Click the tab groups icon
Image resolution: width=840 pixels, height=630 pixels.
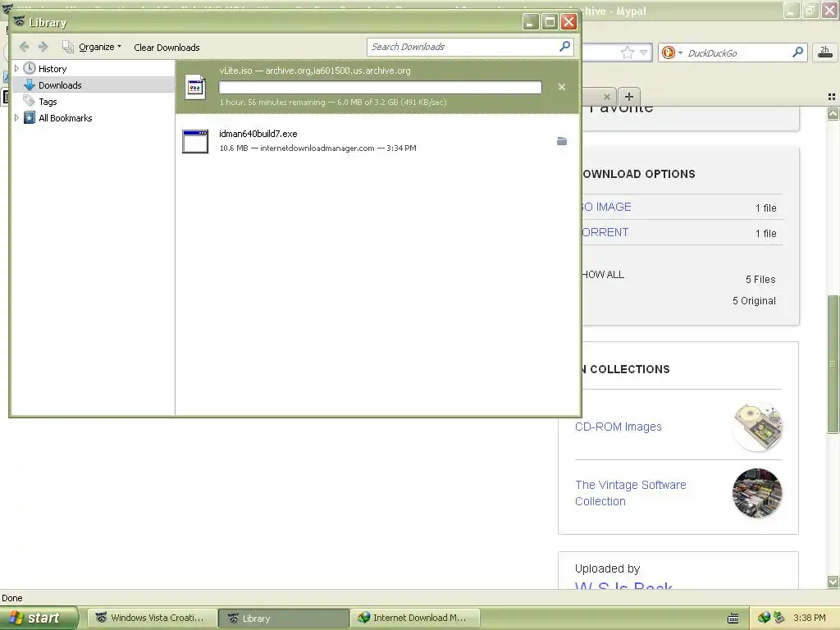pos(832,97)
